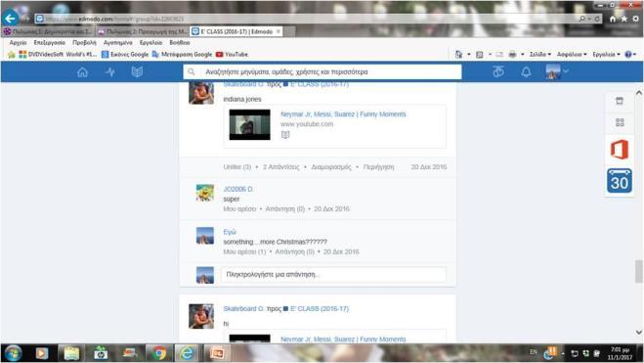This screenshot has height=363, width=644.
Task: Go to Edmodo home icon
Action: click(x=82, y=72)
